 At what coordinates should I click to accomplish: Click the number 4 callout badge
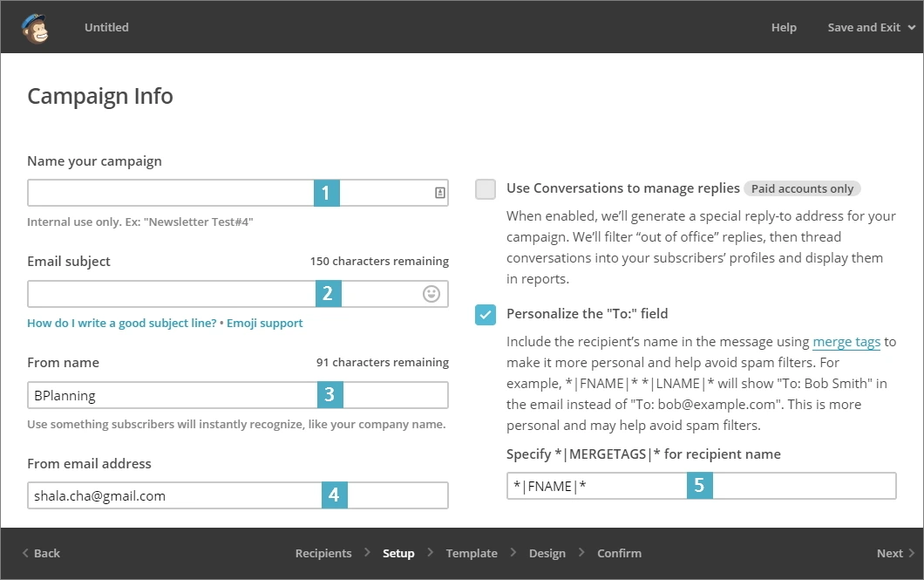[334, 495]
